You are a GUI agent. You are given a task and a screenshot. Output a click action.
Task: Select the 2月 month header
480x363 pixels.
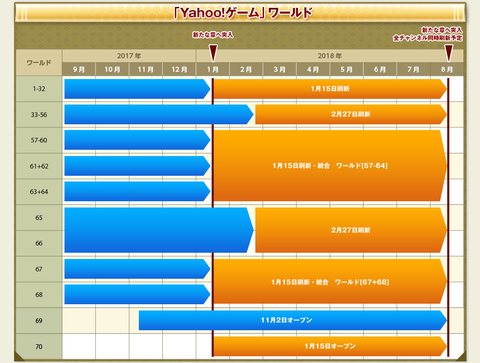pos(246,69)
